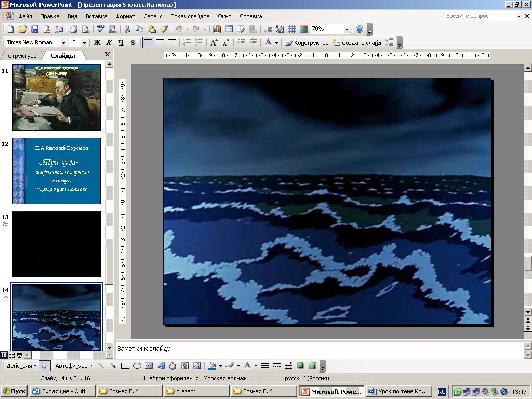Open the 70% zoom dropdown

click(x=347, y=29)
